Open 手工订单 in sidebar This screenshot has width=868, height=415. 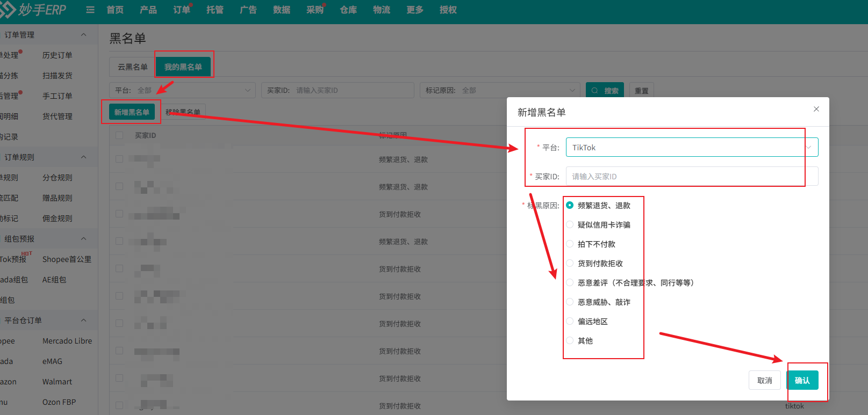coord(58,96)
